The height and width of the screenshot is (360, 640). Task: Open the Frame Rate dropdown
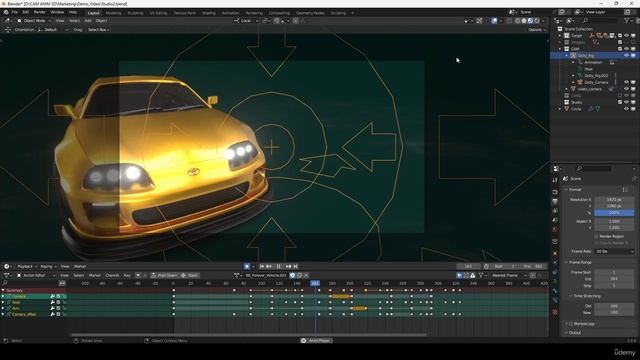614,252
